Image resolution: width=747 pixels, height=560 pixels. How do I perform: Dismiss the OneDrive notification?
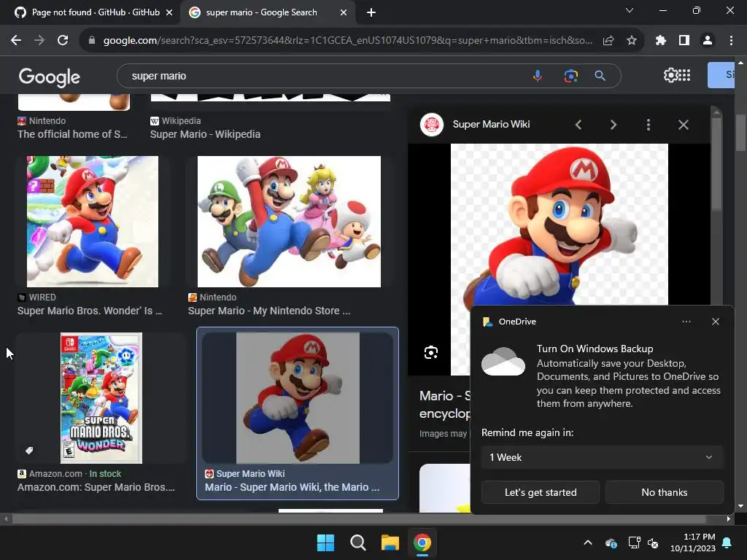coord(716,322)
